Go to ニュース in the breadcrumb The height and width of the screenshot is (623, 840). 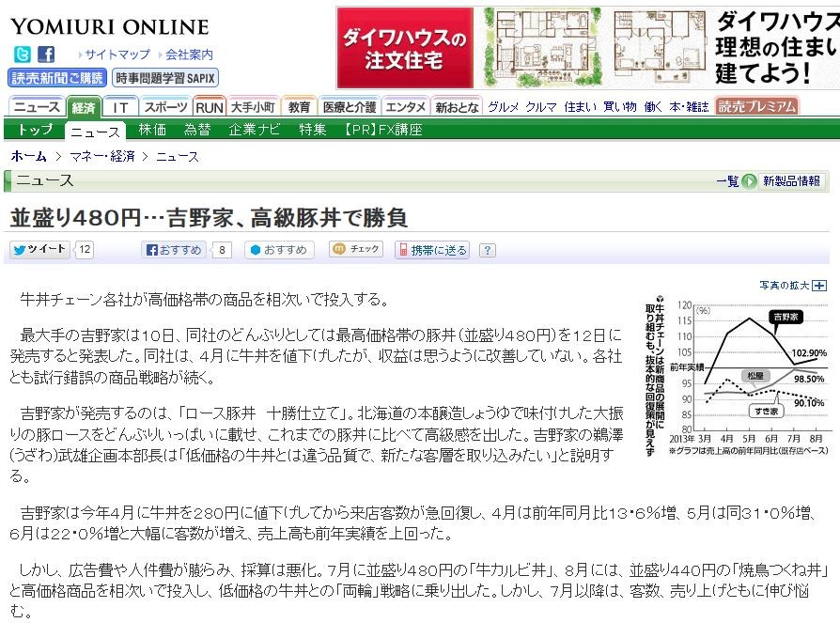[178, 156]
